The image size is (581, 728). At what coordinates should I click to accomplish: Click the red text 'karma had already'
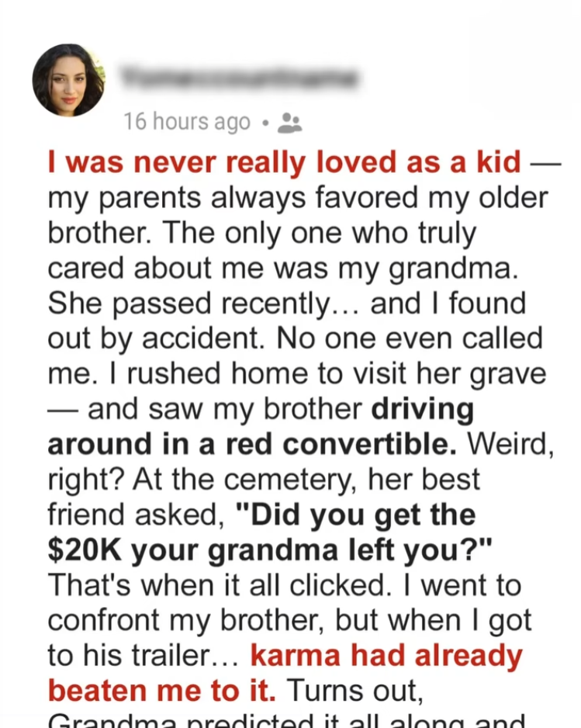(386, 656)
